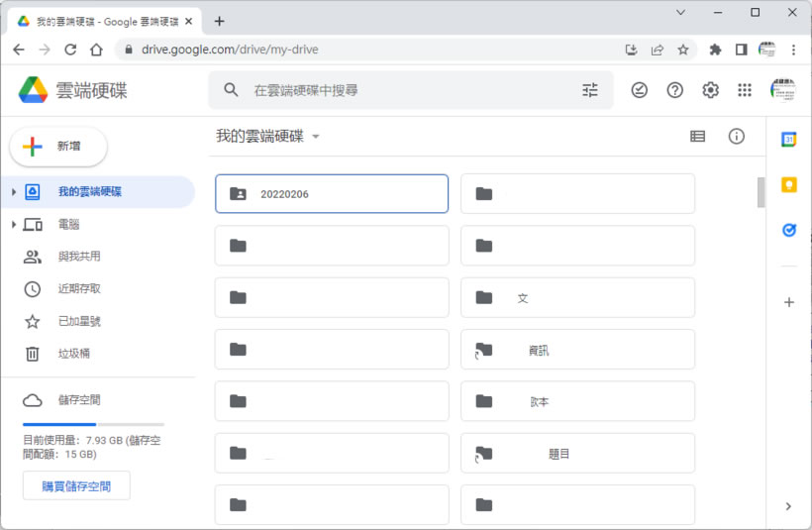Click the 新增 button

58,147
